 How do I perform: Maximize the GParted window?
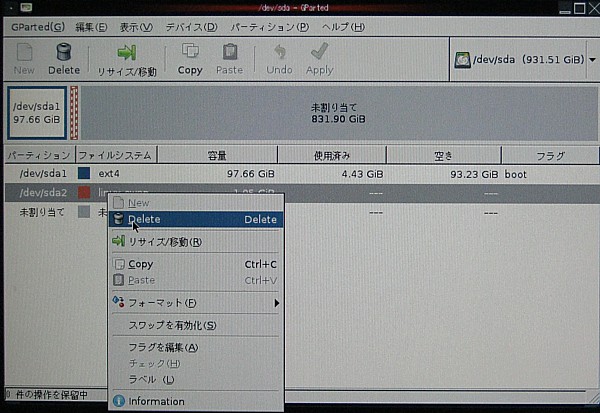click(580, 8)
